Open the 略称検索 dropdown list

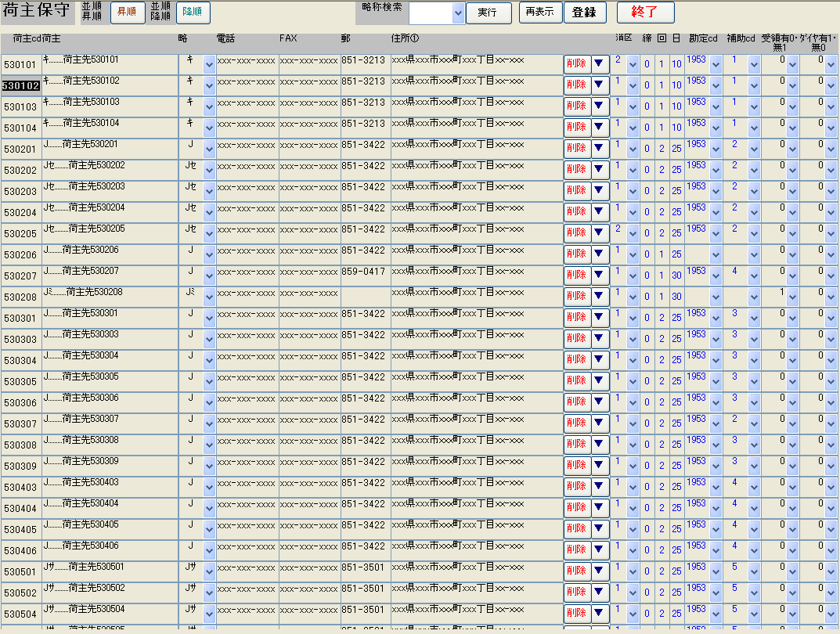tap(458, 13)
